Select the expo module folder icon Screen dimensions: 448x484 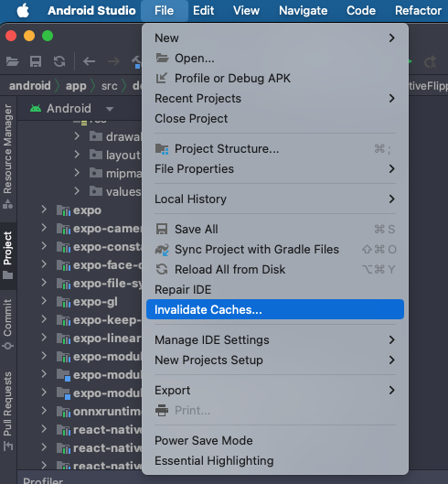[64, 210]
